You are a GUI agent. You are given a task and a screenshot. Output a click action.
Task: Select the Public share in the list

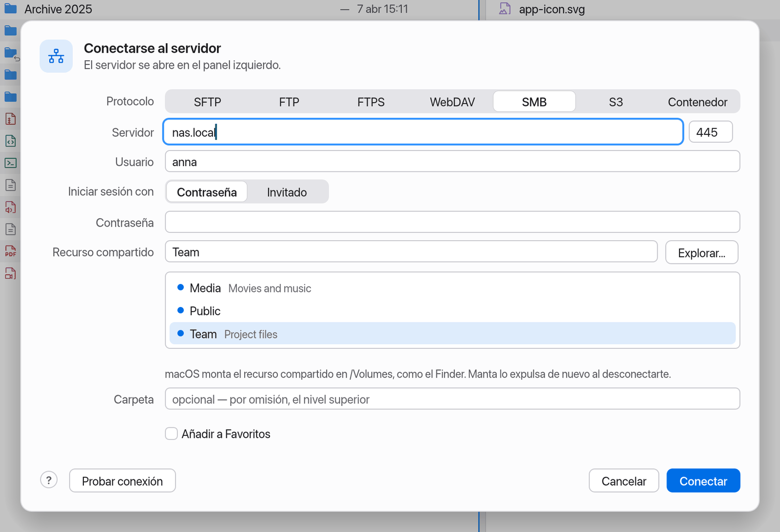point(452,311)
